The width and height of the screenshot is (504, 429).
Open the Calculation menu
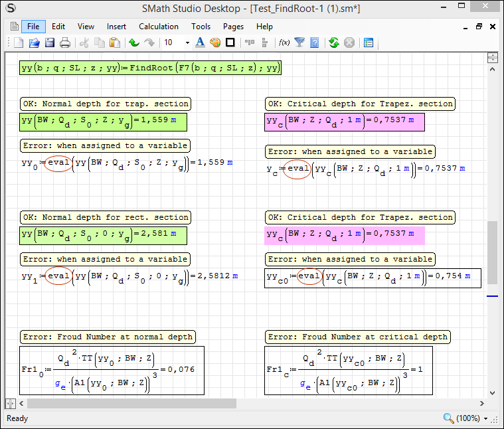[158, 27]
